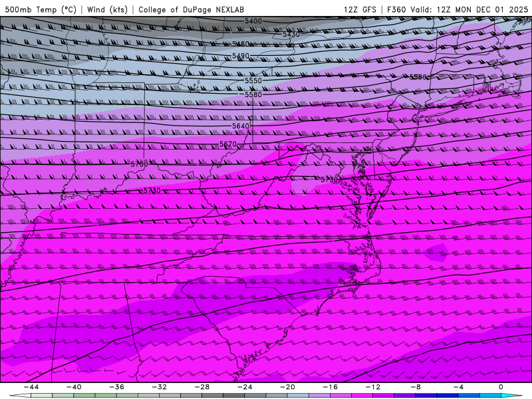532x399 pixels.
Task: Click the -44 value on the color scale
Action: click(31, 387)
